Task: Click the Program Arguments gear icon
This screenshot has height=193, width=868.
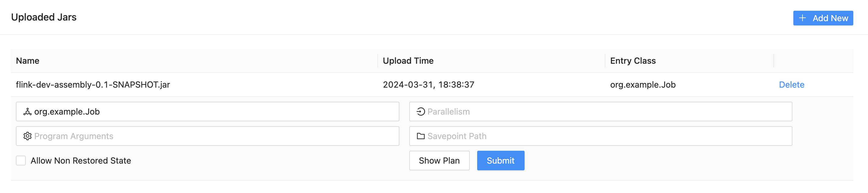Action: click(x=27, y=136)
